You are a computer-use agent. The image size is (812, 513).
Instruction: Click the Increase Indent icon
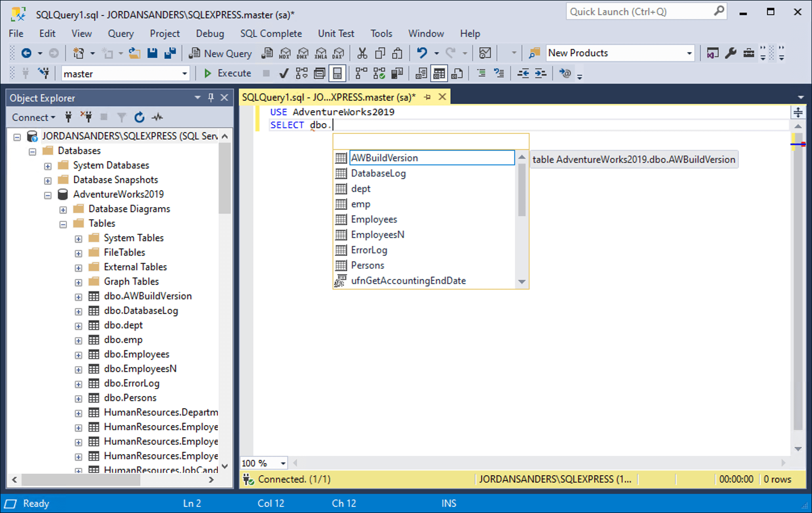(541, 74)
